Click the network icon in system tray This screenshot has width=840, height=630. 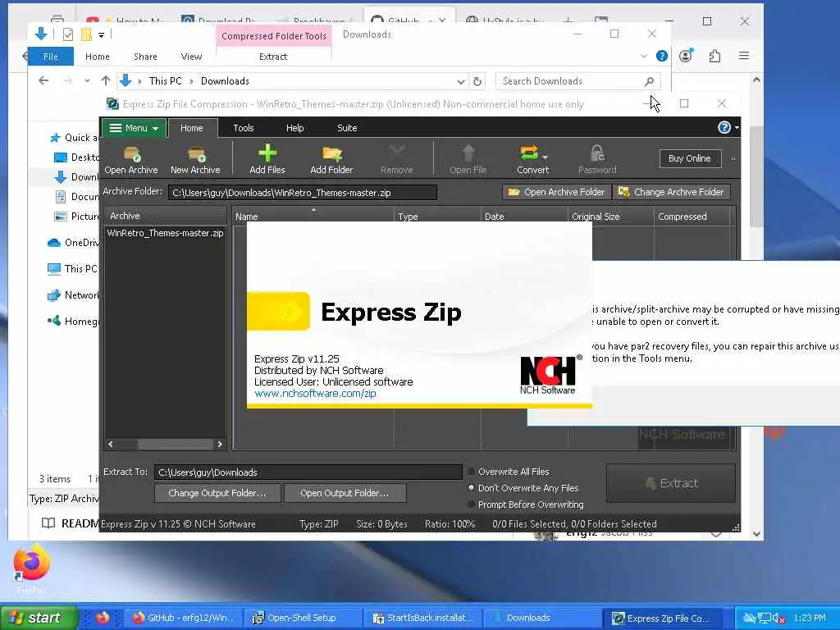[764, 619]
